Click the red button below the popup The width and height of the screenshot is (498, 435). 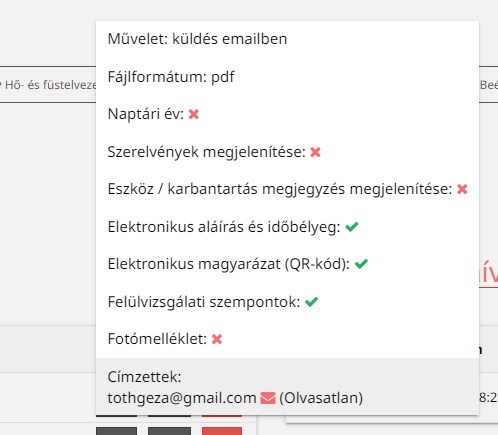tap(222, 431)
